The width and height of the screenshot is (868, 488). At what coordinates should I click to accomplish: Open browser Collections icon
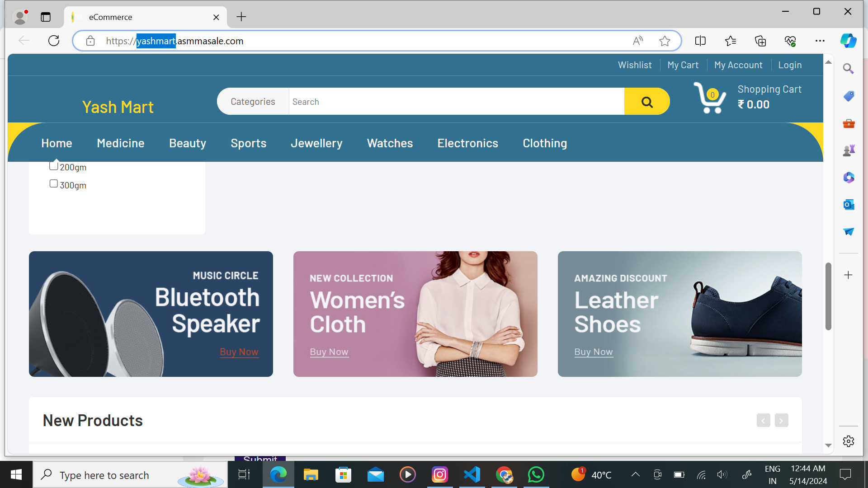click(x=760, y=41)
